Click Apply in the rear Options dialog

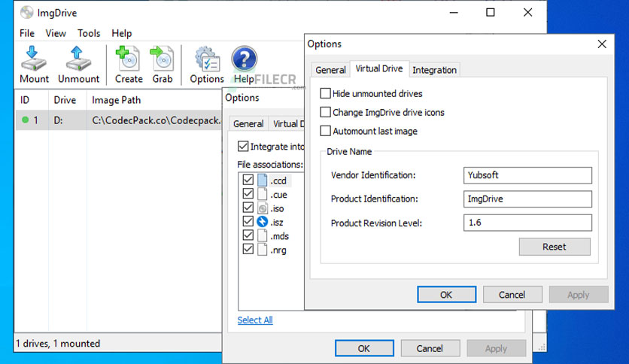(497, 348)
